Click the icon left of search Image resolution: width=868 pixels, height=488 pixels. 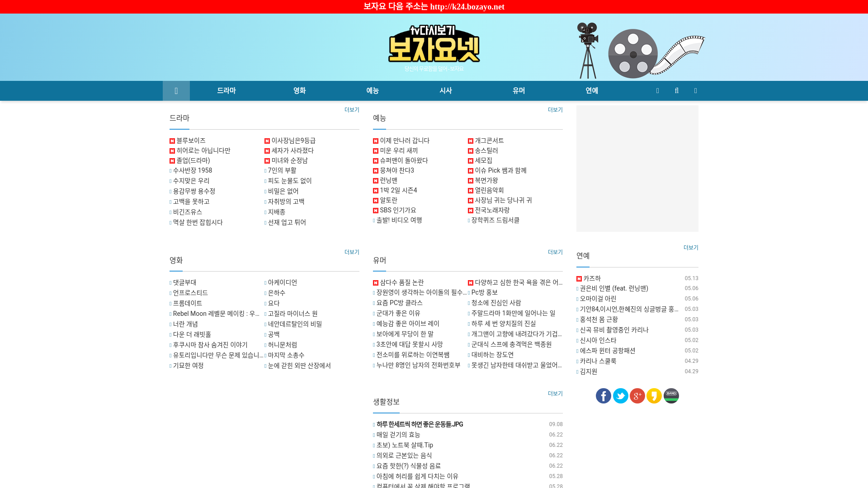pos(658,91)
